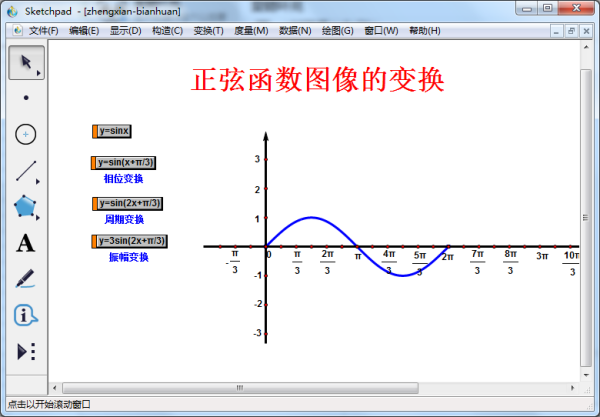Select the Point tool
Screen dimensions: 600x417
click(26, 98)
